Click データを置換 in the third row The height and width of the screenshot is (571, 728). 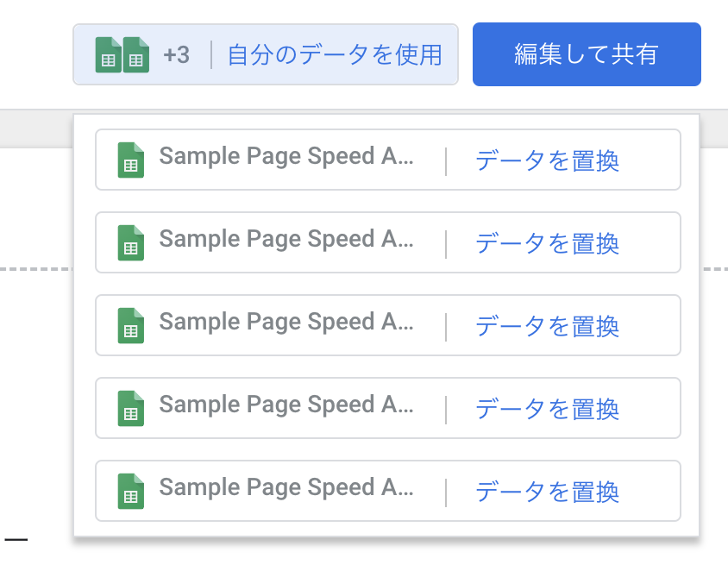tap(547, 326)
